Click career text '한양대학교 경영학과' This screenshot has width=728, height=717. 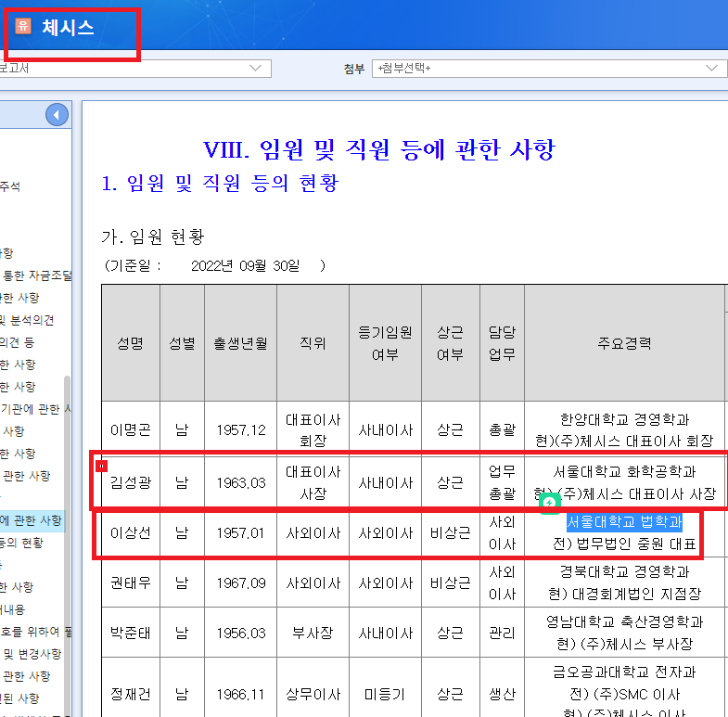pyautogui.click(x=624, y=419)
